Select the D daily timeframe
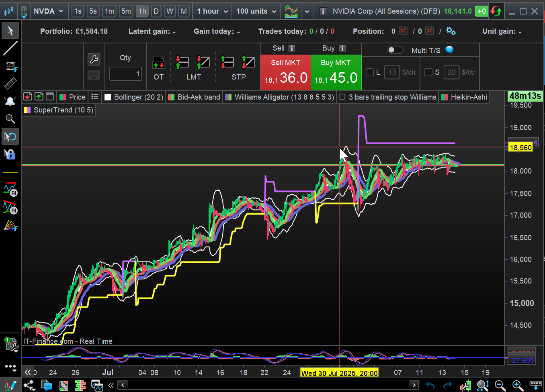545x392 pixels. [156, 11]
